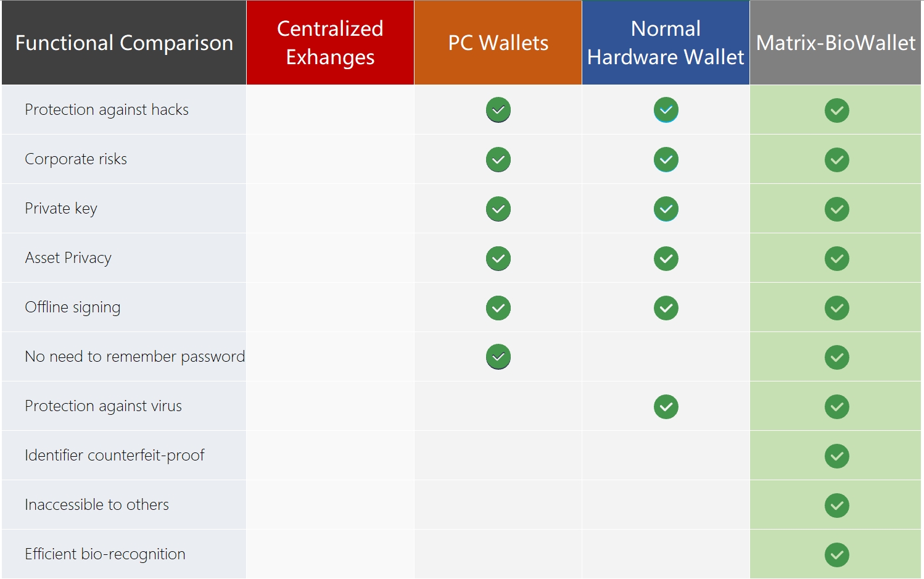Click Matrix-BioWallet checkmark for Efficient bio-recognition
924x579 pixels.
coord(837,555)
